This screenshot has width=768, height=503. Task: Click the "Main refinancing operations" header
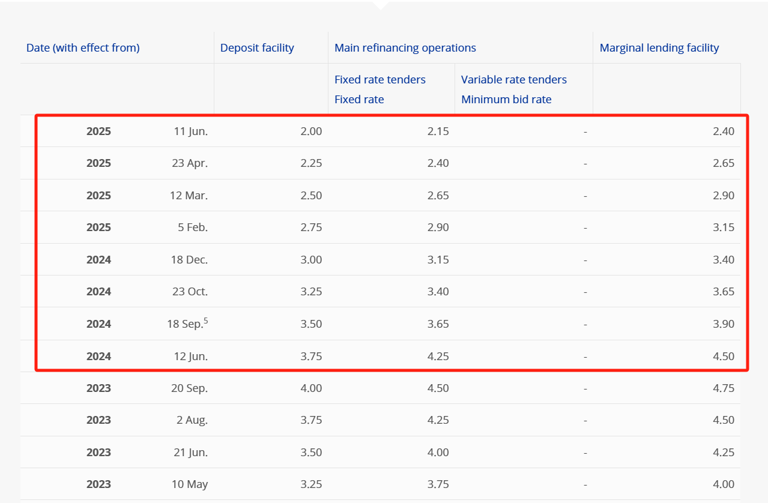click(x=405, y=48)
